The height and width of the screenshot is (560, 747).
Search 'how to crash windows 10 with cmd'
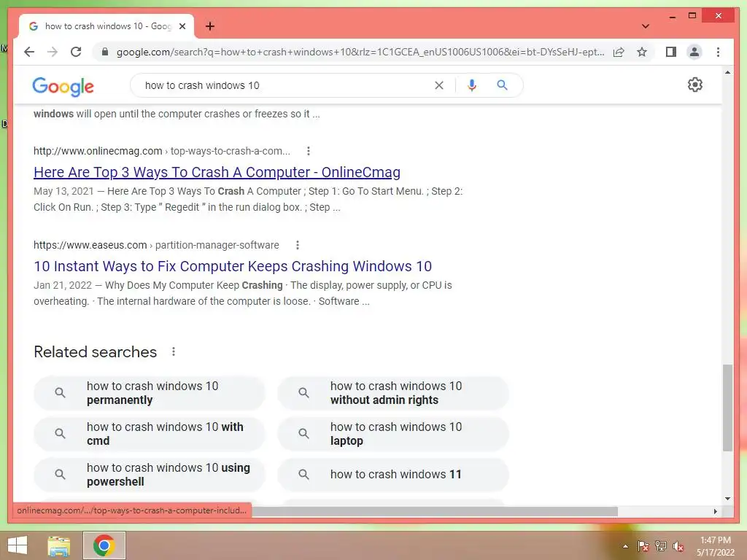pos(149,434)
